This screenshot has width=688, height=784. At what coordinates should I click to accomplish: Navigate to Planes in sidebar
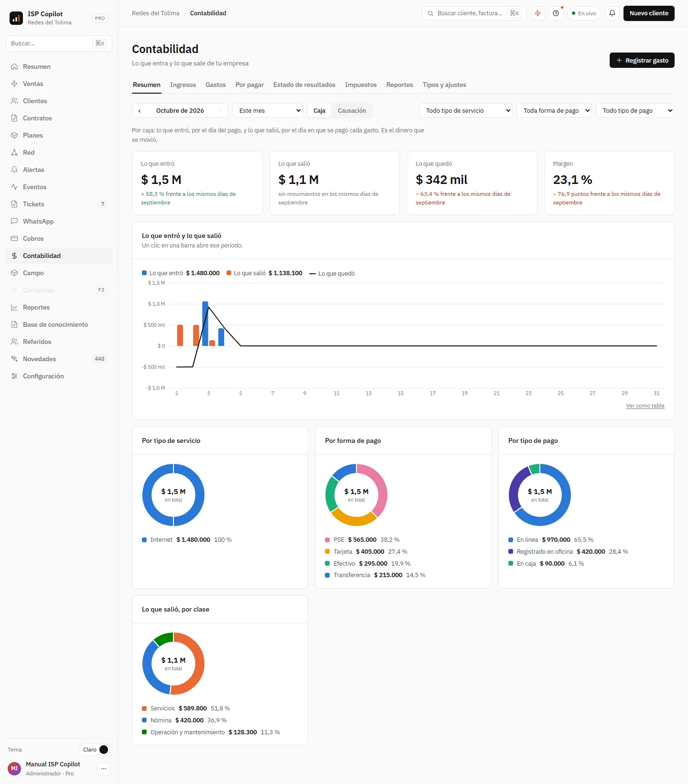coord(59,135)
